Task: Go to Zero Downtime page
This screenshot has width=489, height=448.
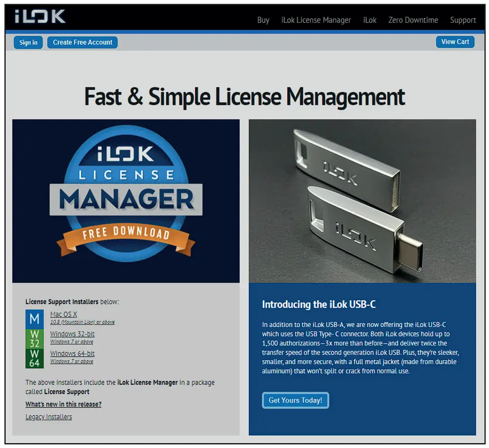Action: click(413, 20)
